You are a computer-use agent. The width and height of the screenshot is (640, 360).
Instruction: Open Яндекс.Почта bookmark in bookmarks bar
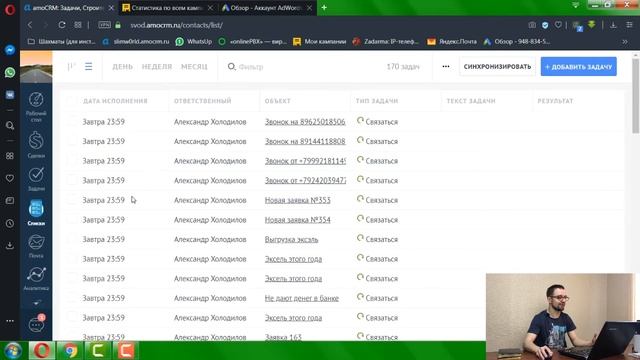point(452,42)
